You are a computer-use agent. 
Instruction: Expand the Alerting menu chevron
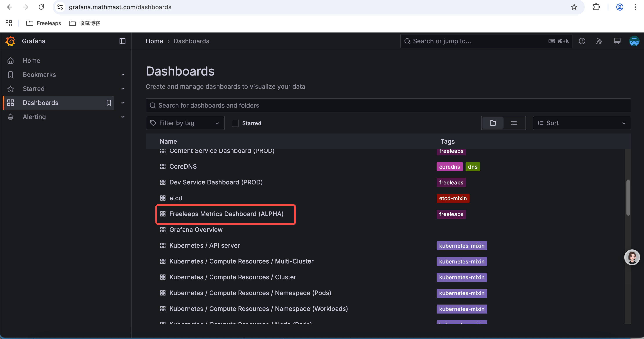tap(123, 117)
